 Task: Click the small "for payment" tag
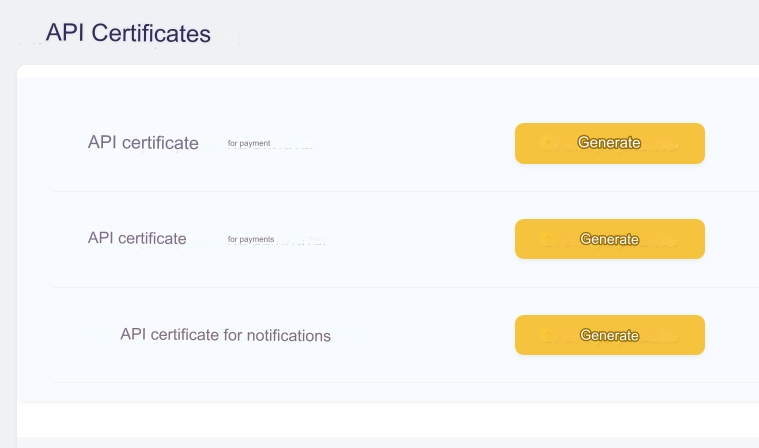click(x=249, y=144)
